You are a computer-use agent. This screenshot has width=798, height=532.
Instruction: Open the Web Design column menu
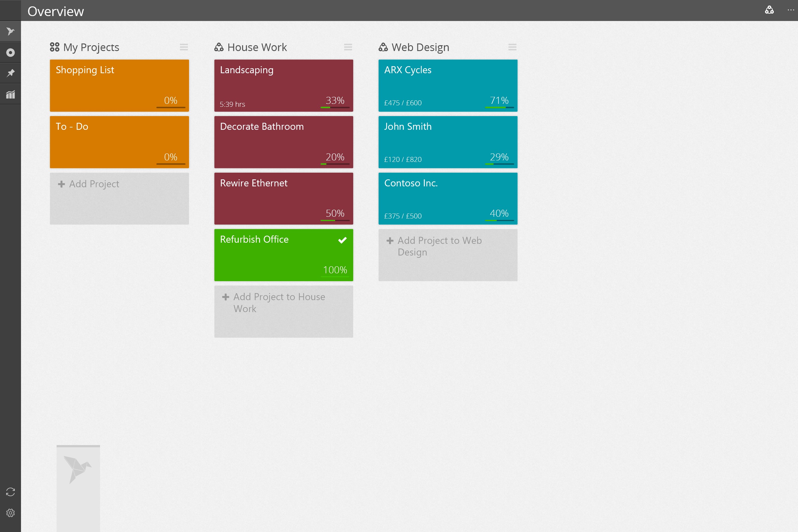512,47
